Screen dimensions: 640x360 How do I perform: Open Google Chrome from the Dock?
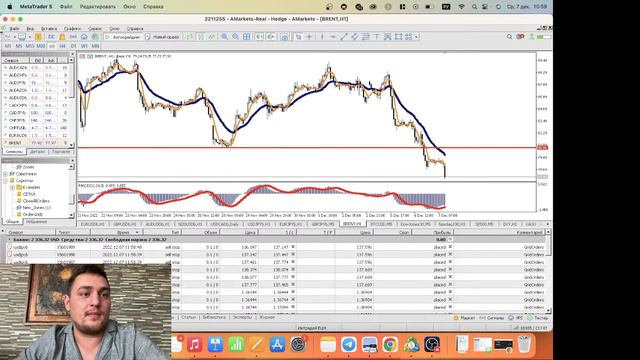390,344
